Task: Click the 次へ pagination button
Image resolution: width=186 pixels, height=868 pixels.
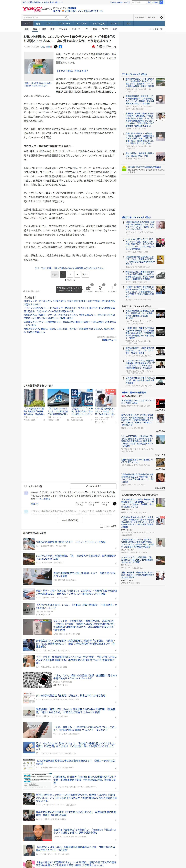Action: coord(85,274)
